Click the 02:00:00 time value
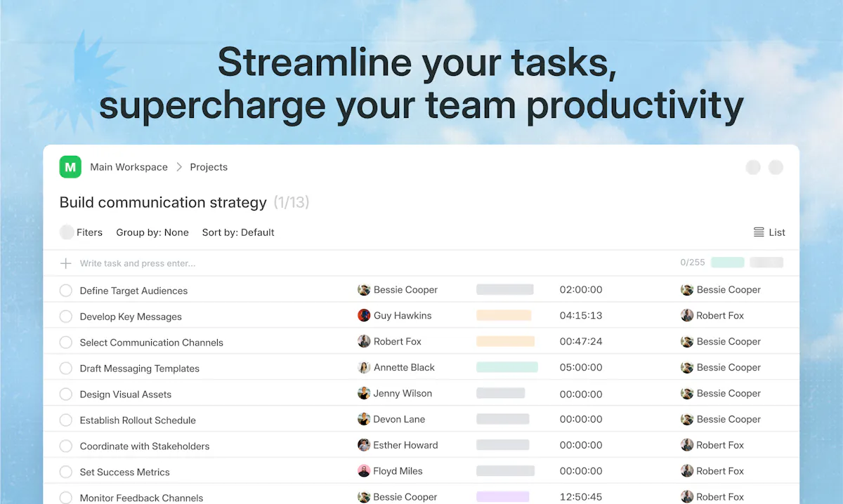 point(581,290)
